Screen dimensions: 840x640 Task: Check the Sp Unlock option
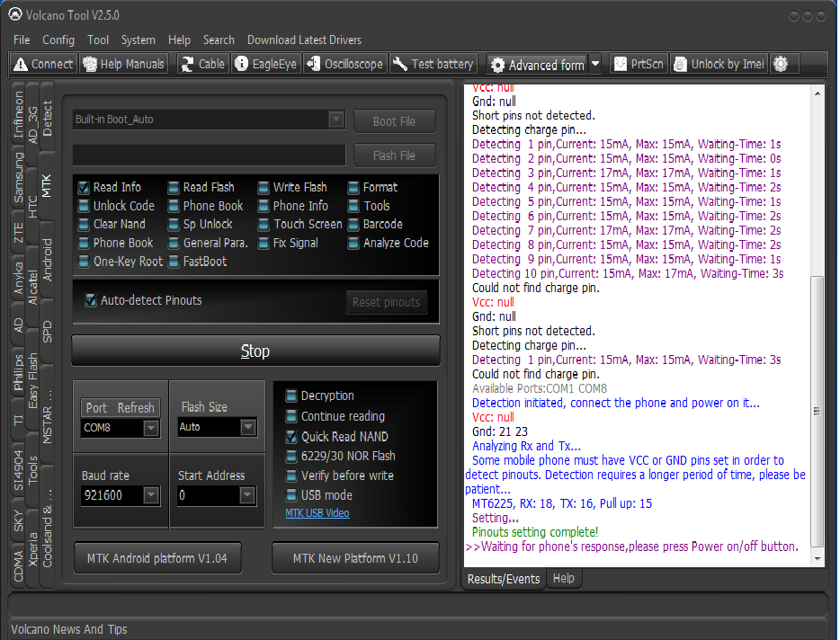tap(174, 225)
